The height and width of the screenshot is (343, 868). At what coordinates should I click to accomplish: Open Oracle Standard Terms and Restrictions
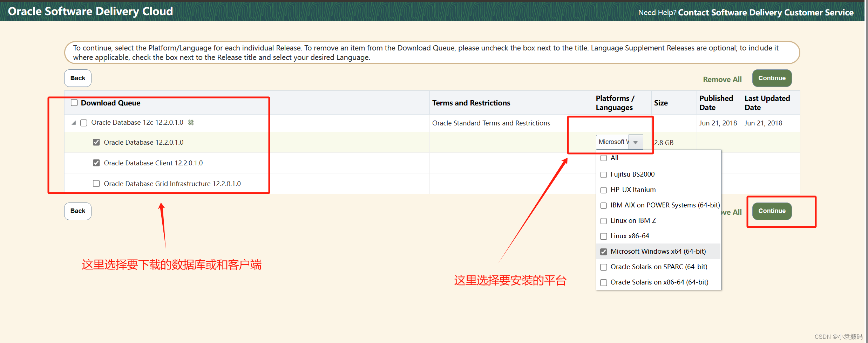coord(491,123)
